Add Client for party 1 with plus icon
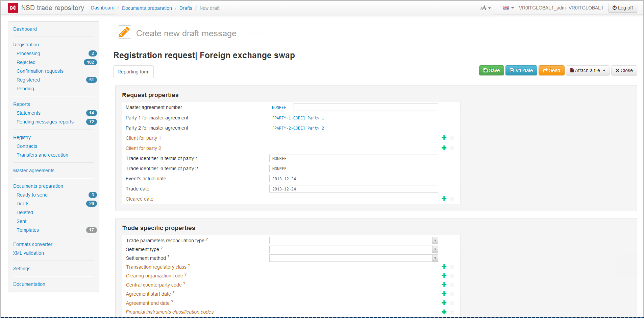 (444, 138)
